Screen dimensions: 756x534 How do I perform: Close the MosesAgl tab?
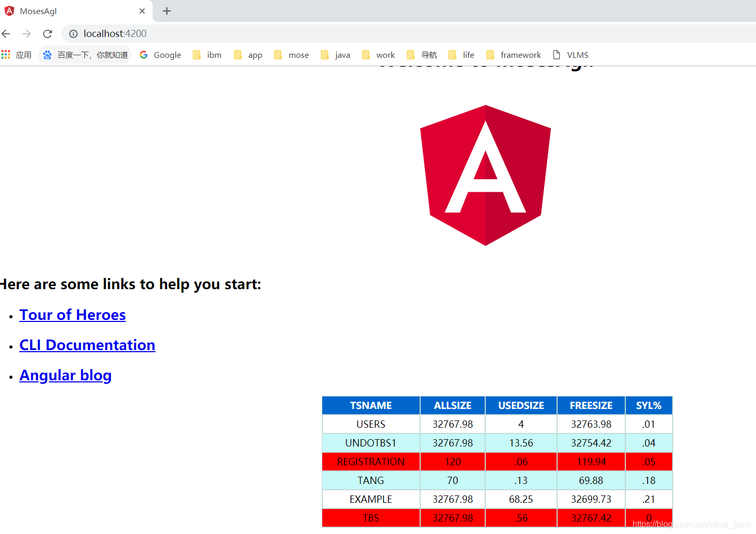click(142, 11)
